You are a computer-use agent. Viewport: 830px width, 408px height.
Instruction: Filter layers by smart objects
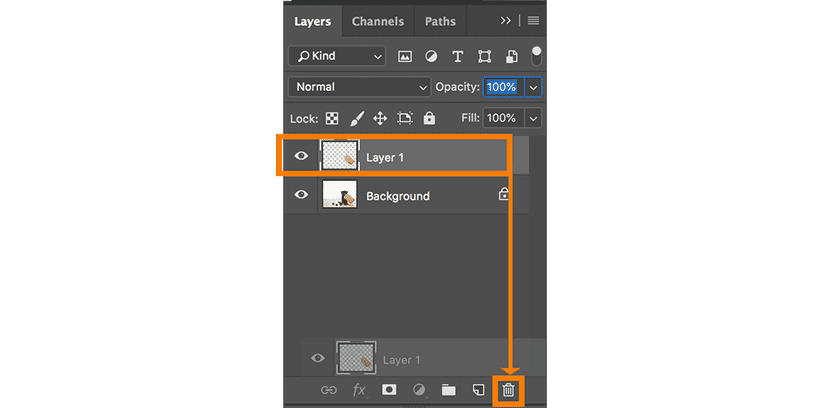[511, 56]
